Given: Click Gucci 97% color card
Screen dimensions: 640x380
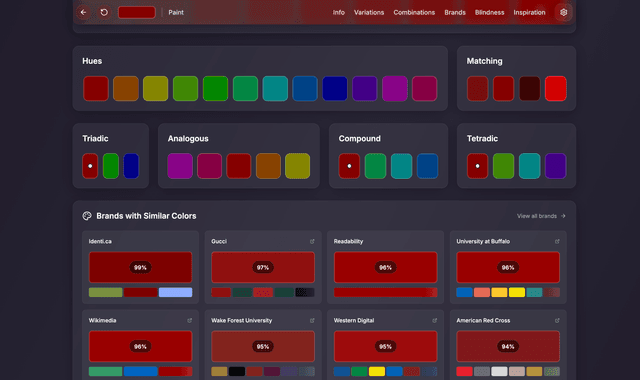Looking at the screenshot, I should (263, 267).
